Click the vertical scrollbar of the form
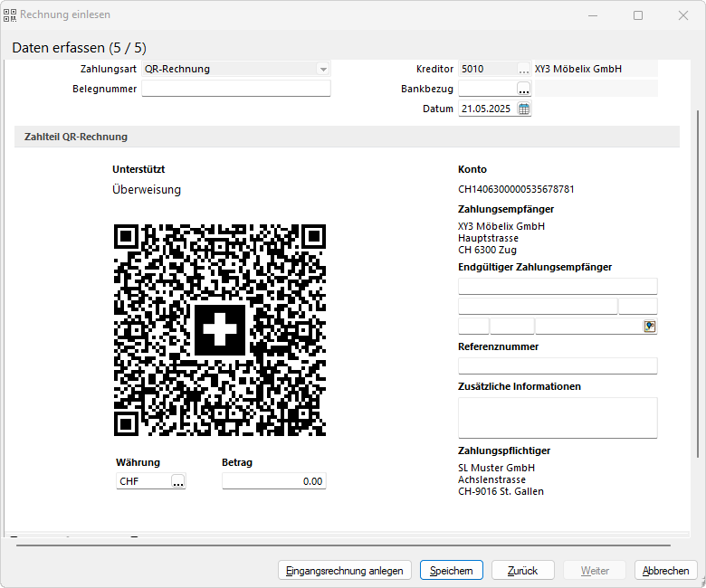This screenshot has height=588, width=706. pyautogui.click(x=698, y=283)
